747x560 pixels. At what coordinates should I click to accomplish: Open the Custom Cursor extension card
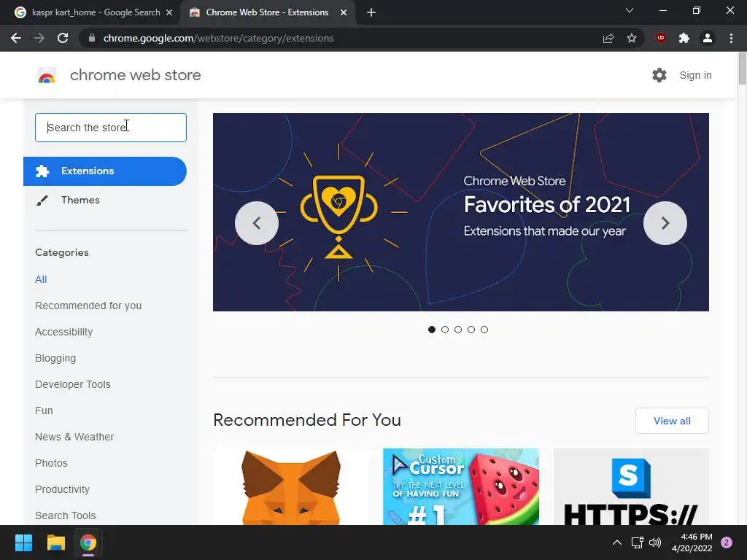click(461, 486)
